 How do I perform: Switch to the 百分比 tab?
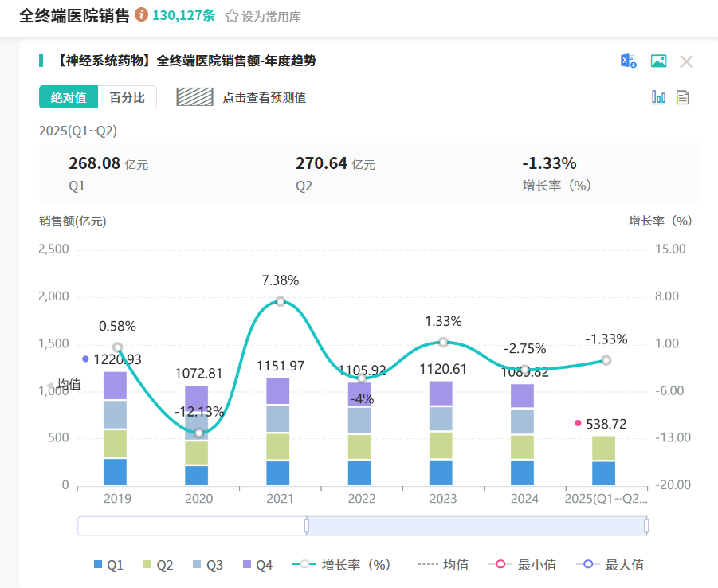point(128,97)
